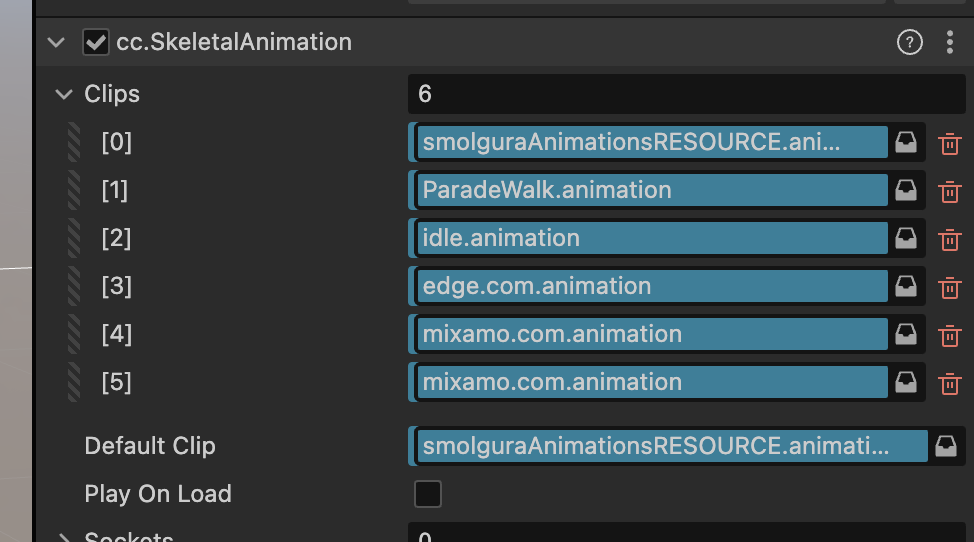Click the Clips count input field
The width and height of the screenshot is (974, 542).
pos(685,94)
